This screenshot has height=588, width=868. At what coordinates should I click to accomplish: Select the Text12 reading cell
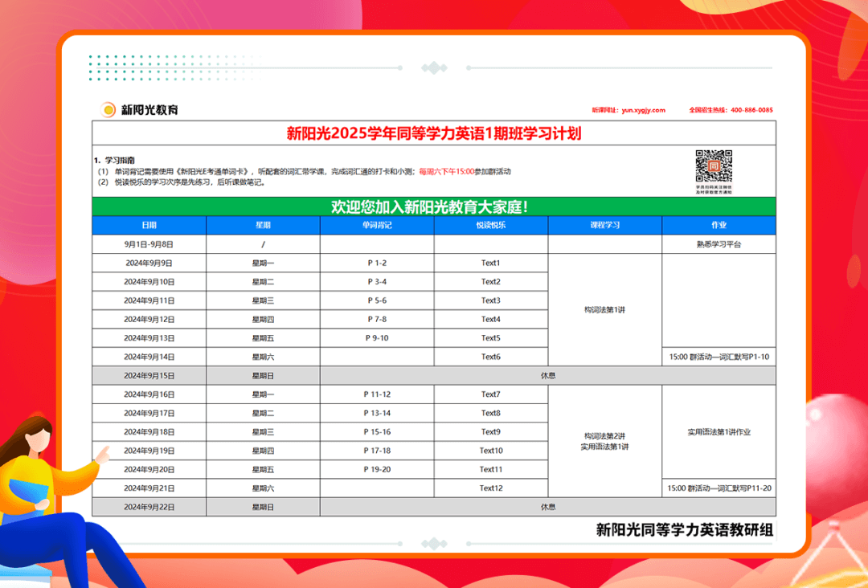pos(491,488)
